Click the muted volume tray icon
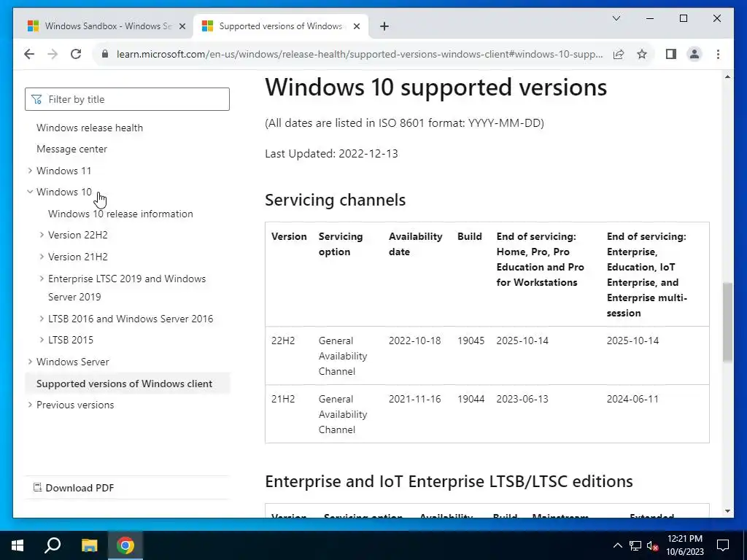The width and height of the screenshot is (747, 560). 653,545
